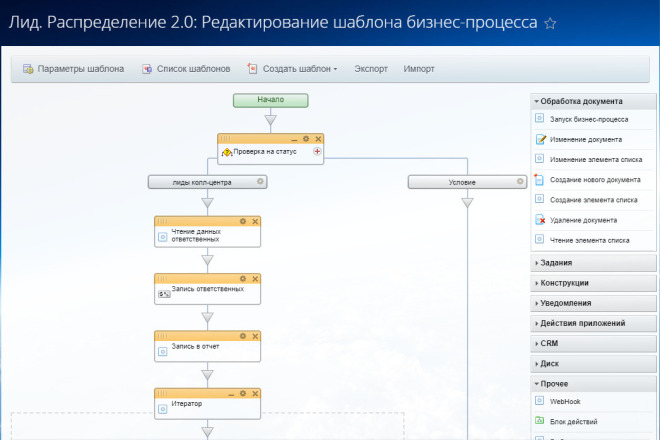Click the Итератор label text
The width and height of the screenshot is (660, 440).
point(186,403)
